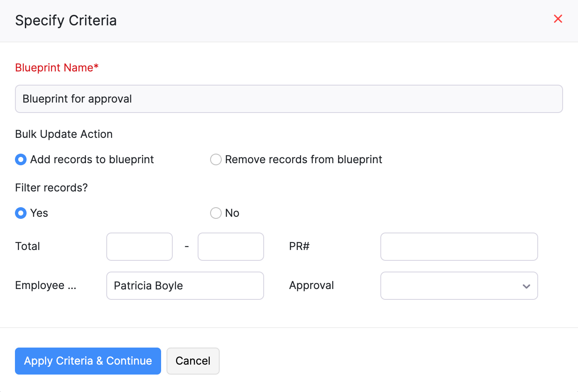Click the Blueprint Name required label
The width and height of the screenshot is (578, 392).
click(57, 67)
